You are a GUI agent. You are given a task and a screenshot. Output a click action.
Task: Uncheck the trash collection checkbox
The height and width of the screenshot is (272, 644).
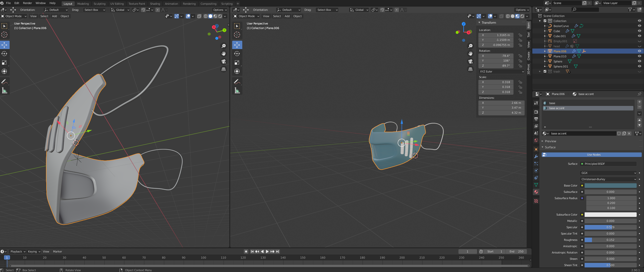click(x=545, y=72)
